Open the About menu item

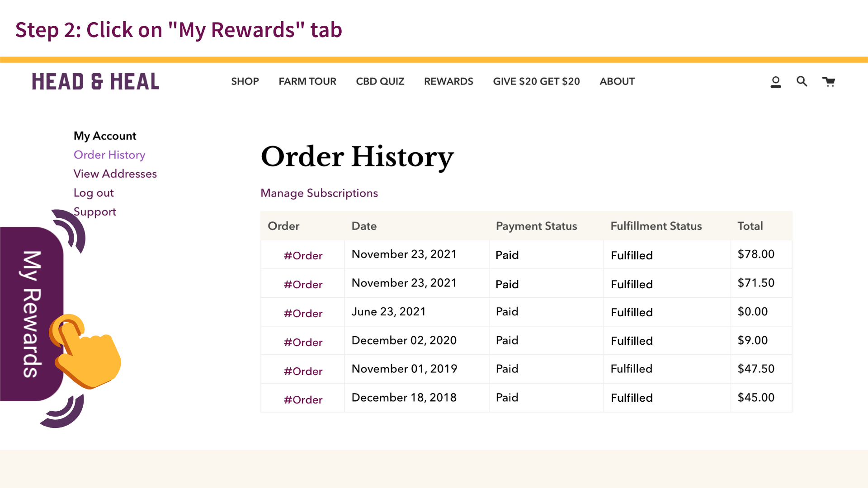click(617, 81)
